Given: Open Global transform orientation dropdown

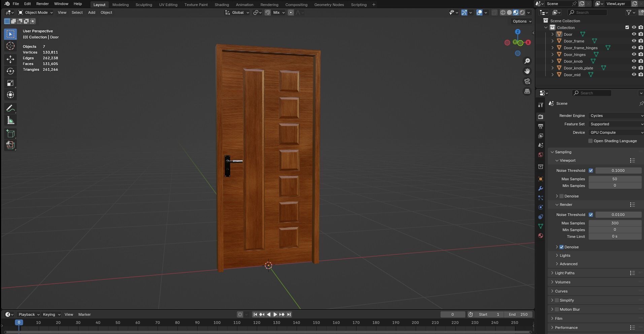Looking at the screenshot, I should point(237,12).
